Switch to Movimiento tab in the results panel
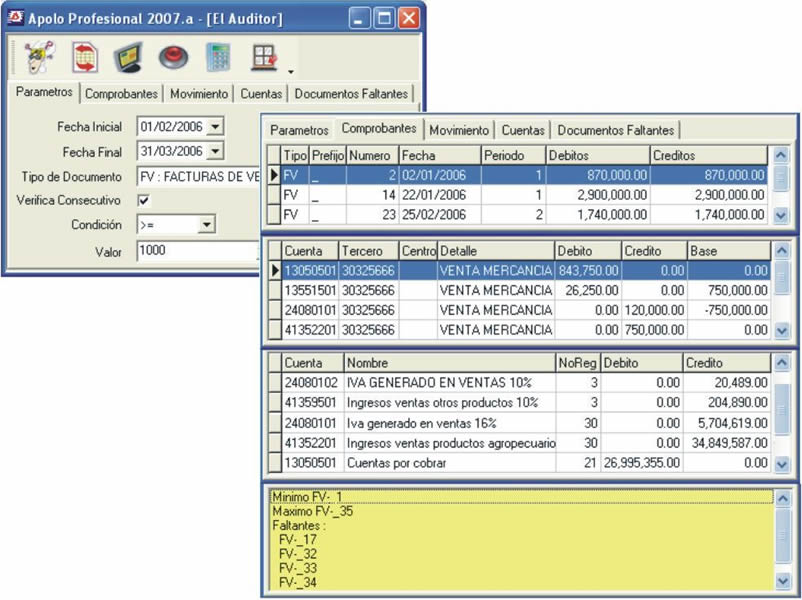Screen dimensions: 802x600 tap(459, 130)
